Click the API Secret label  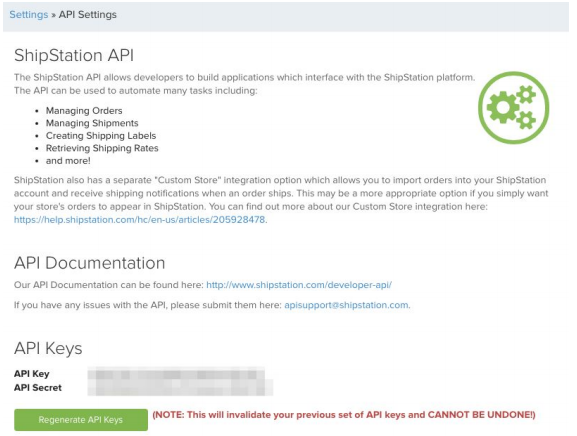click(38, 388)
